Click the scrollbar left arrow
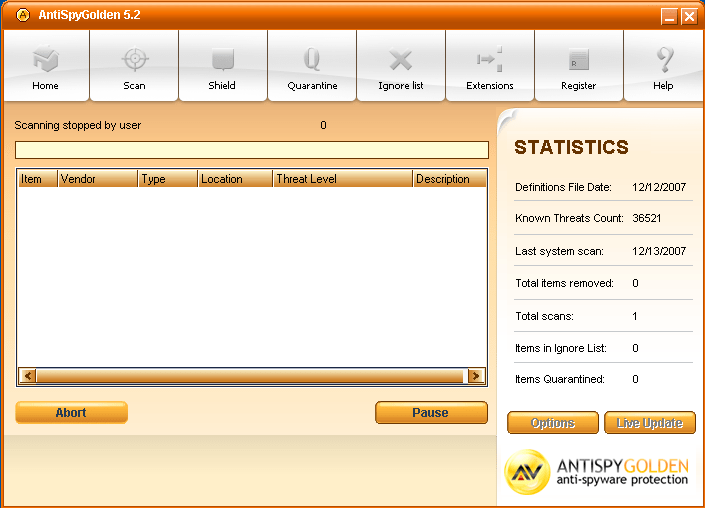Screen dimensions: 705x508 [28, 376]
